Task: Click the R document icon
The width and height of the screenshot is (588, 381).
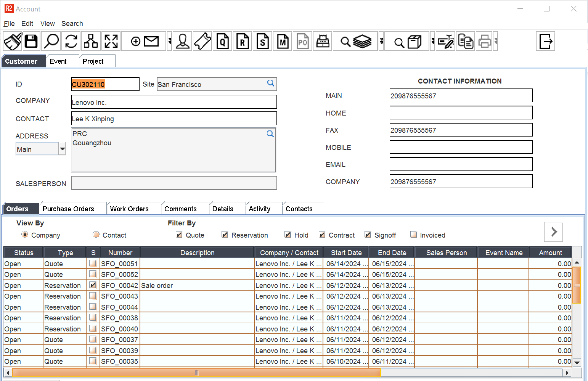Action: pyautogui.click(x=243, y=41)
